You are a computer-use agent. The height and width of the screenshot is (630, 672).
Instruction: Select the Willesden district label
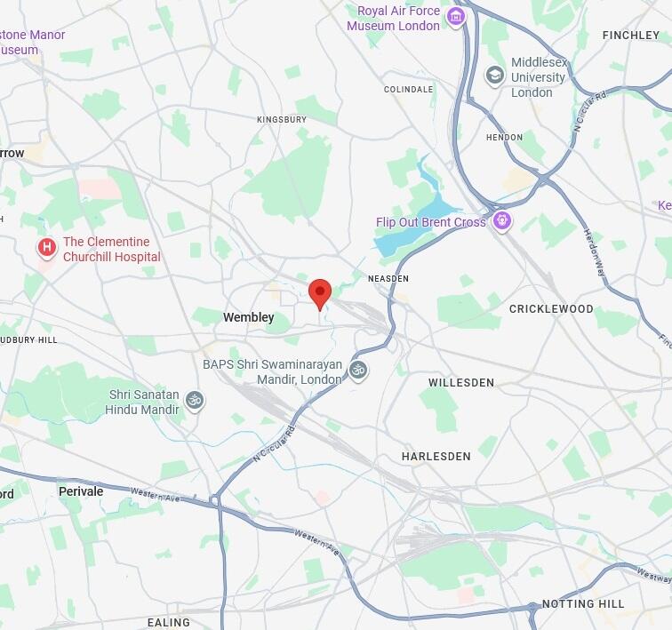461,382
